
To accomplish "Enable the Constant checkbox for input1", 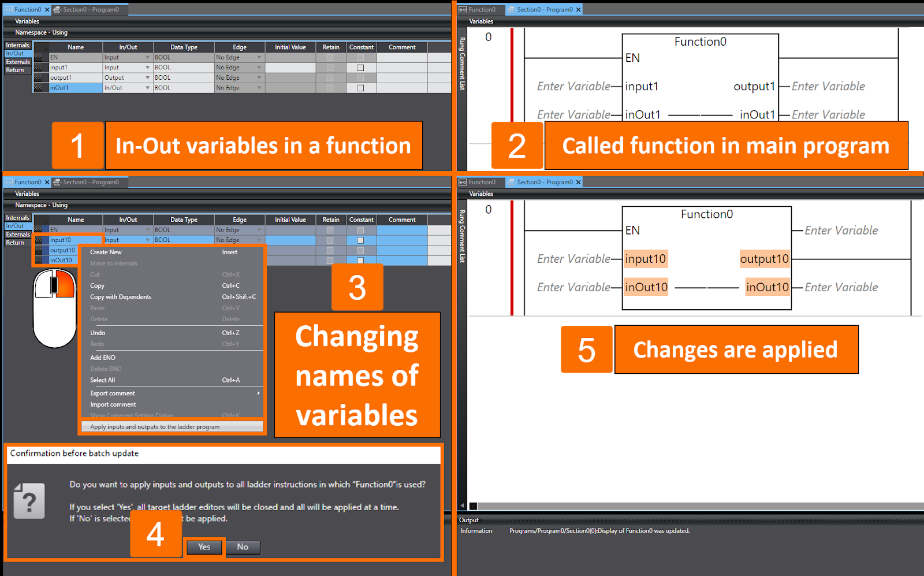I will pos(361,66).
